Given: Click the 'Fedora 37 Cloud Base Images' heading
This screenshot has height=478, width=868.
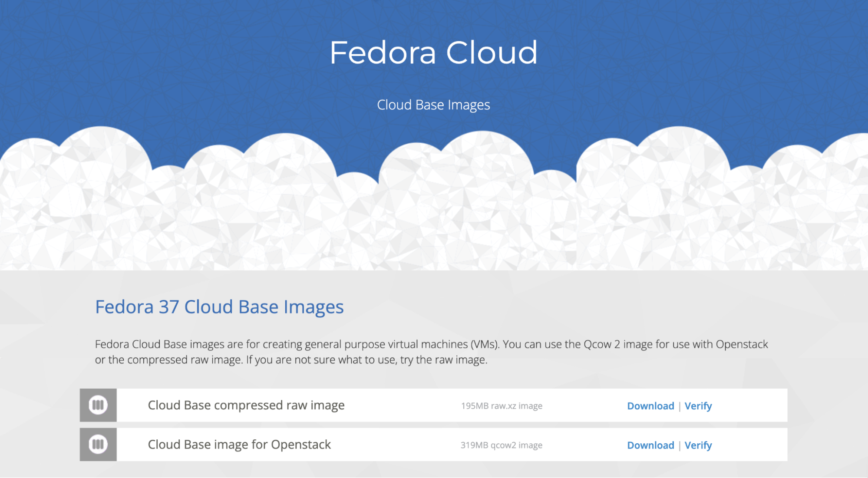Looking at the screenshot, I should tap(219, 307).
